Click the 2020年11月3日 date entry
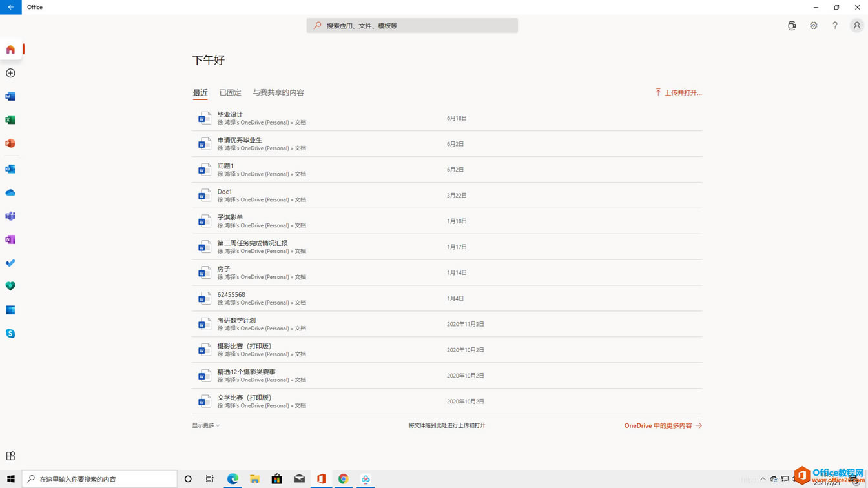The height and width of the screenshot is (488, 868). [x=466, y=324]
